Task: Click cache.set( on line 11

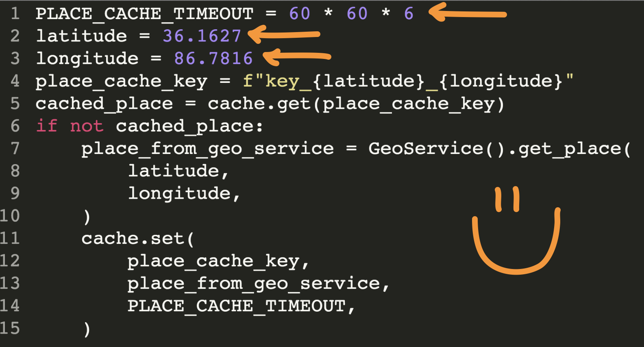Action: pos(138,239)
